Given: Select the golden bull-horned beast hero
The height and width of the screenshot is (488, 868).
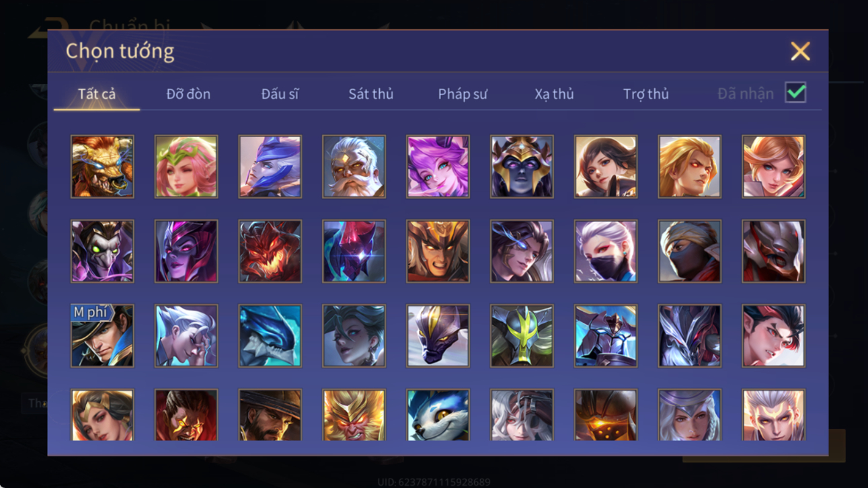Looking at the screenshot, I should coord(102,167).
